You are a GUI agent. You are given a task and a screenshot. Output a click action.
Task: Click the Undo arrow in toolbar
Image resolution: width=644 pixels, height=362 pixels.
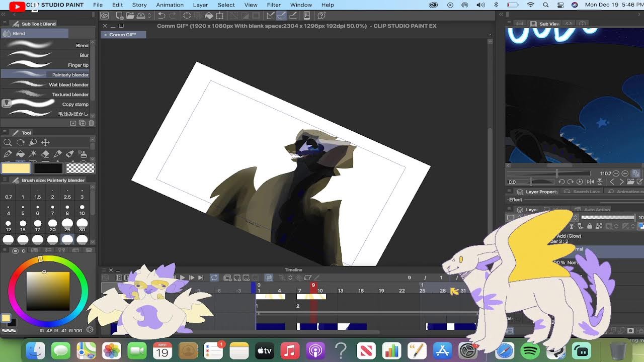pos(162,16)
